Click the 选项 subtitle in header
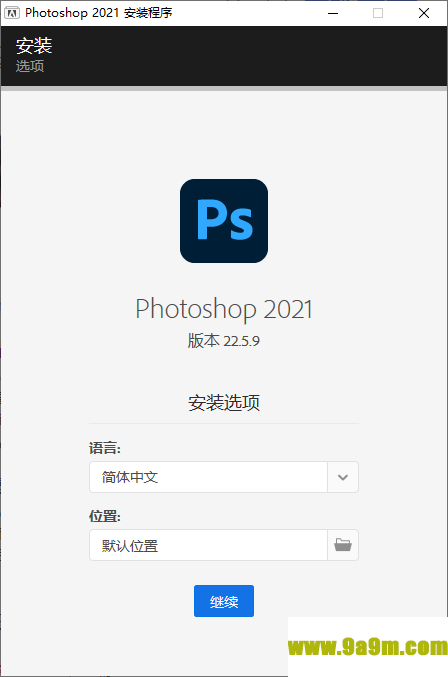The height and width of the screenshot is (677, 448). 30,66
